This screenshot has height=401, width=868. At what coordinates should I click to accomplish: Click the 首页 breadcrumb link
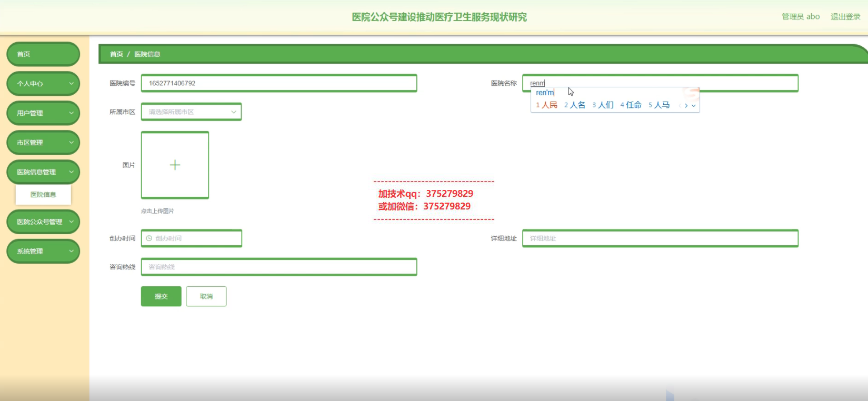(116, 54)
